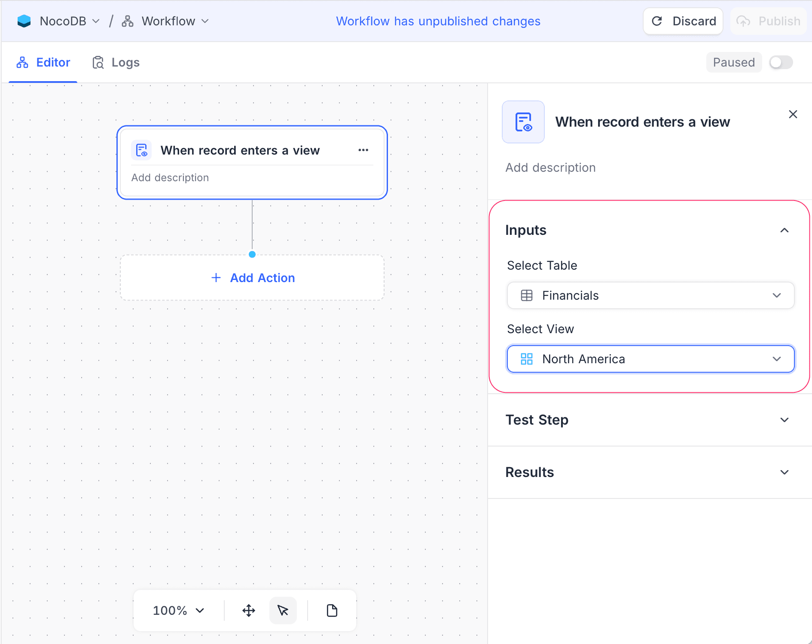
Task: Switch to the Editor tab
Action: pyautogui.click(x=43, y=62)
